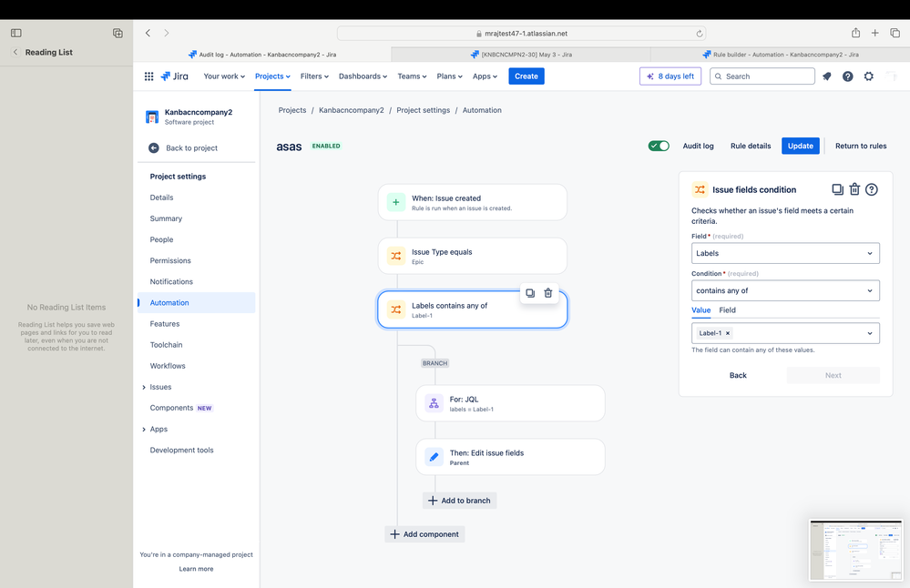The image size is (910, 588).
Task: Open the Audit log link beside the toggle
Action: 698,146
